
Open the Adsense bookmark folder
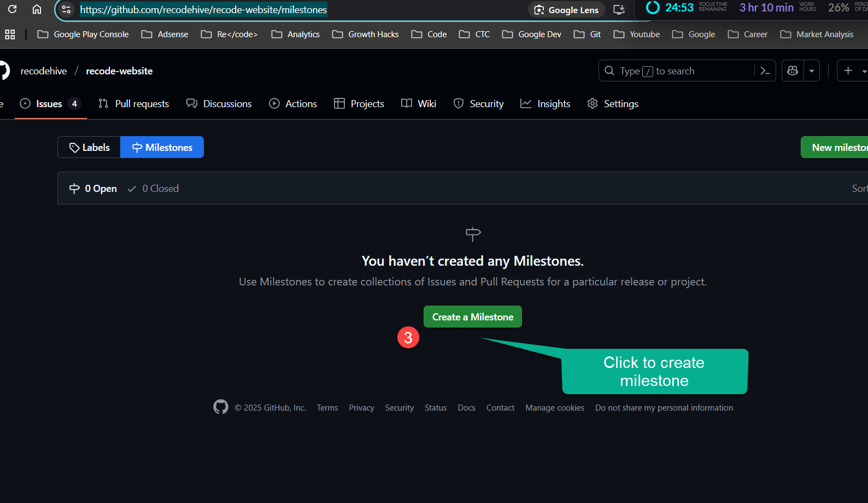(165, 34)
